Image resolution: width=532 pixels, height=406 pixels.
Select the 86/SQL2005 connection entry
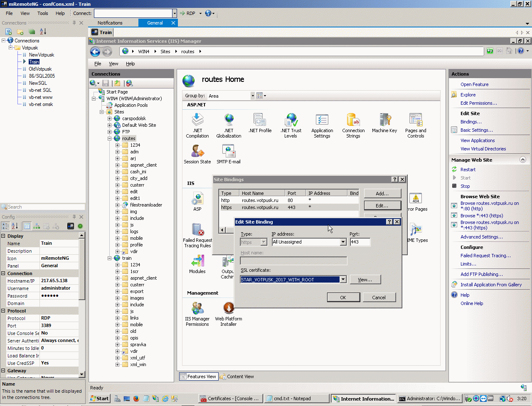42,76
